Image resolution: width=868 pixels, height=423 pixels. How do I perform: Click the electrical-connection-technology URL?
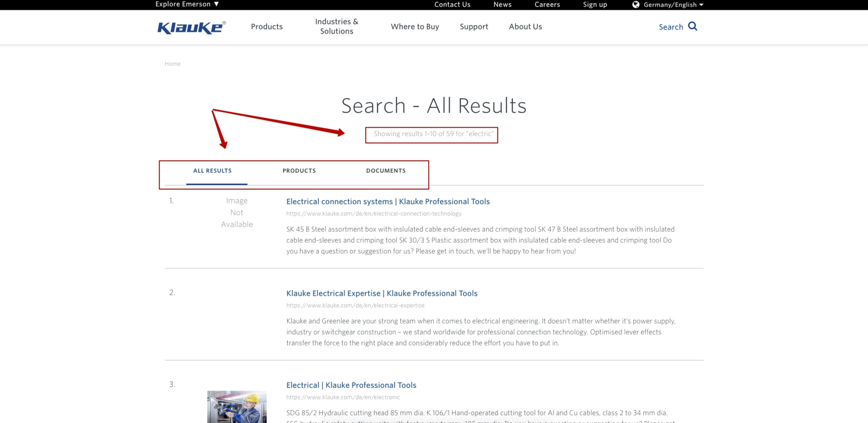pos(374,214)
